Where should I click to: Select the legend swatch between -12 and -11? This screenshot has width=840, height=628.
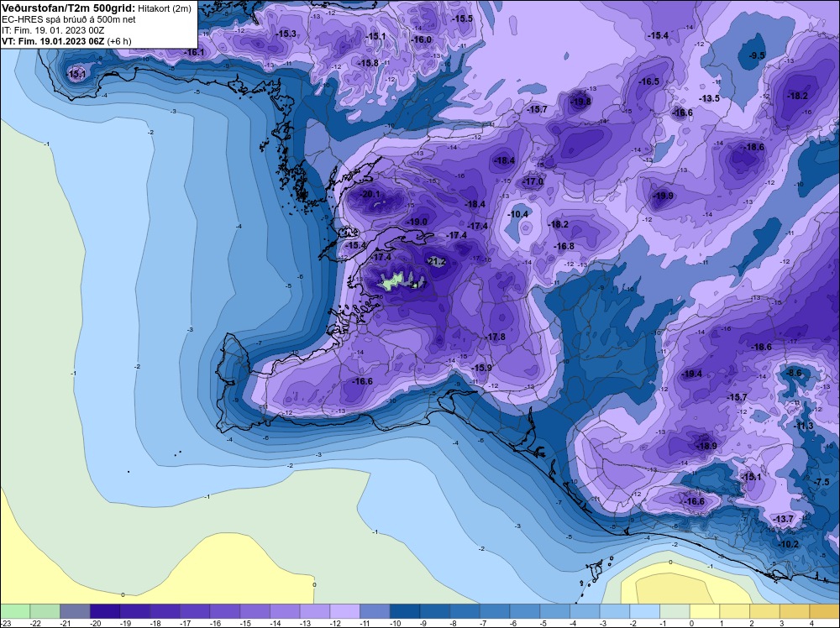pyautogui.click(x=345, y=611)
